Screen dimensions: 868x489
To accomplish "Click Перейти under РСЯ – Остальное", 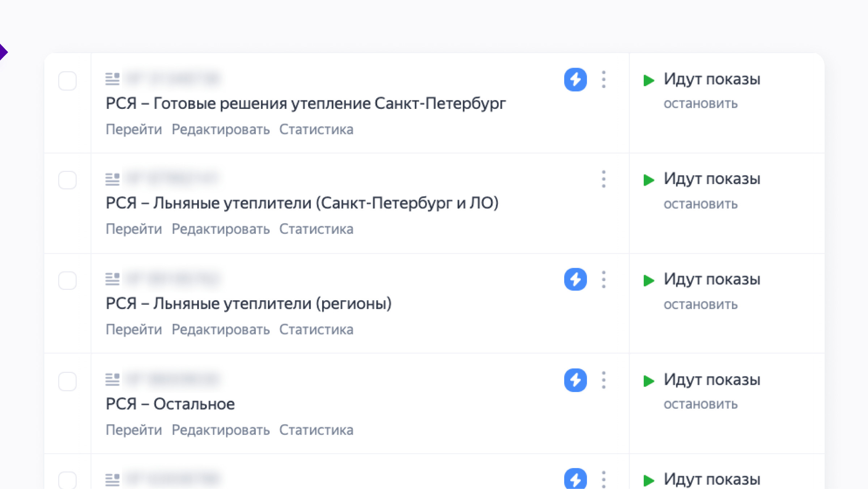I will click(134, 430).
